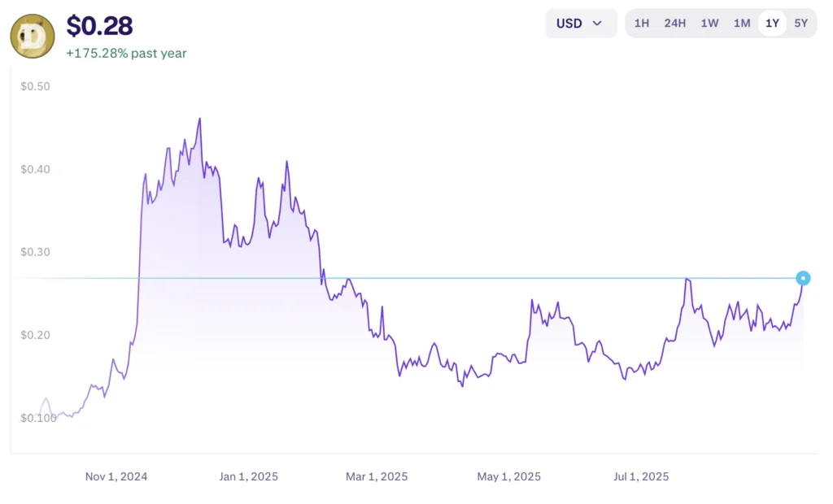Click the Nov 1, 2024 date label

[116, 477]
